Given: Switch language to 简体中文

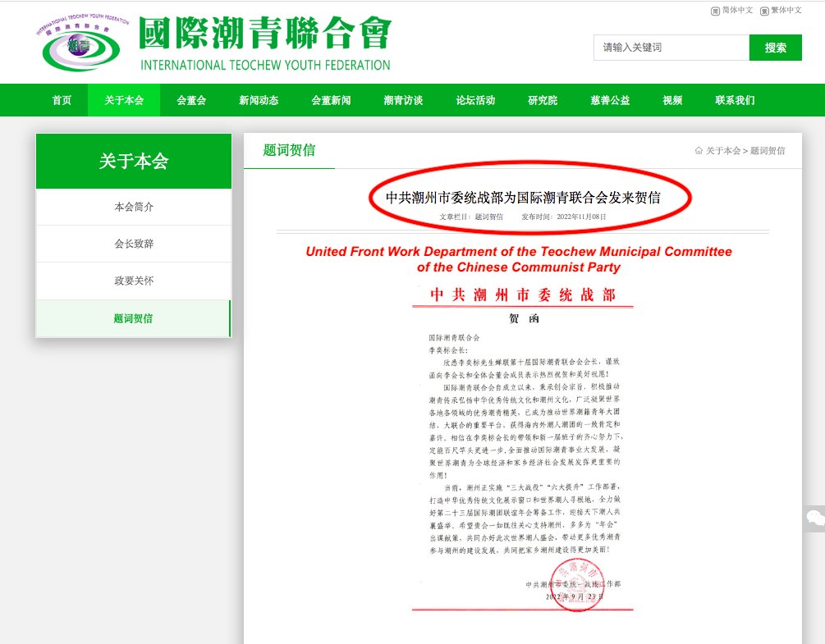Looking at the screenshot, I should click(x=732, y=11).
